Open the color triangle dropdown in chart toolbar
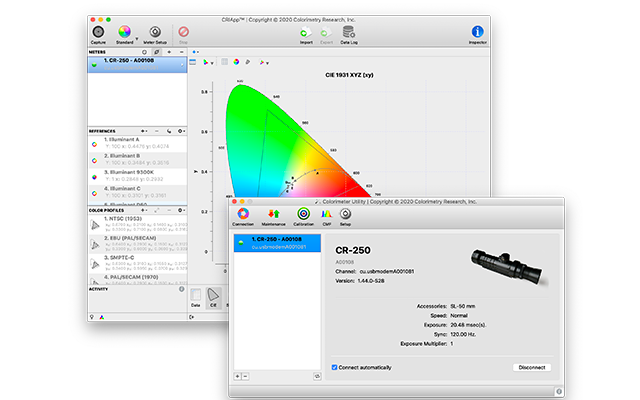The image size is (640, 400). 208,62
